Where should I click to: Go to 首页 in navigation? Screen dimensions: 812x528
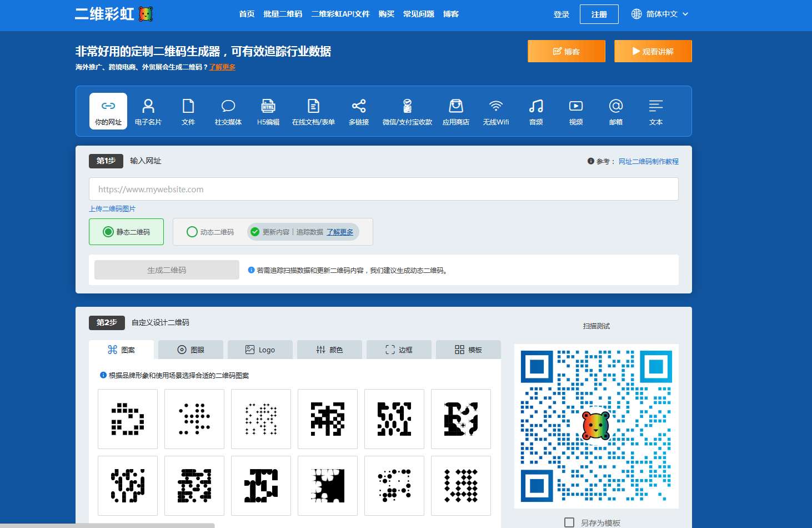(x=247, y=14)
